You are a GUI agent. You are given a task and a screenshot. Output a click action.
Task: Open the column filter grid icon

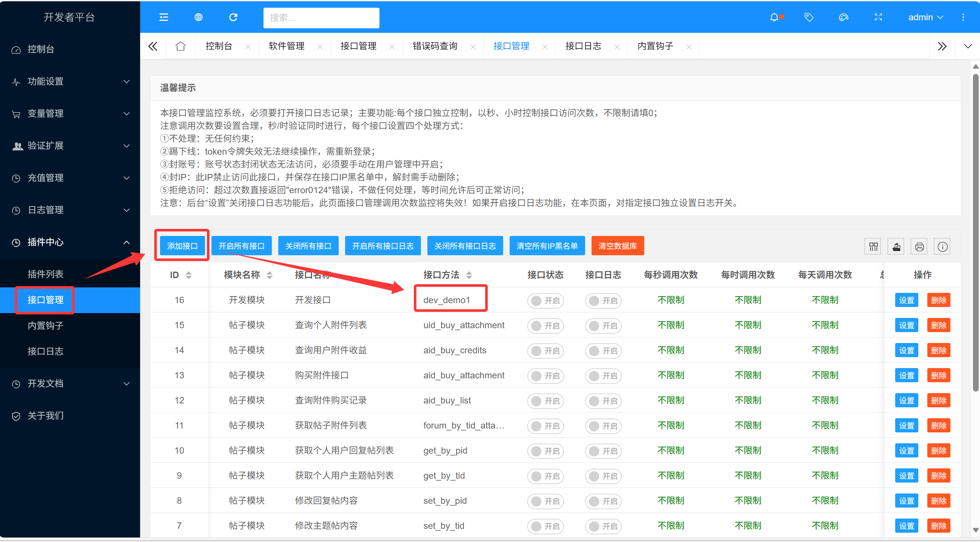[x=873, y=247]
